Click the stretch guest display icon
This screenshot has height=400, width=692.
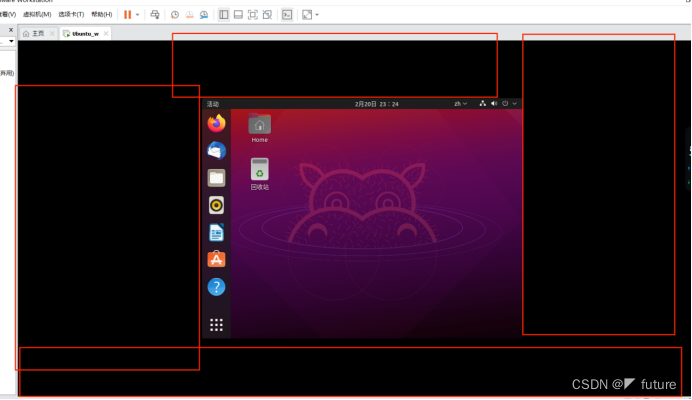point(307,15)
